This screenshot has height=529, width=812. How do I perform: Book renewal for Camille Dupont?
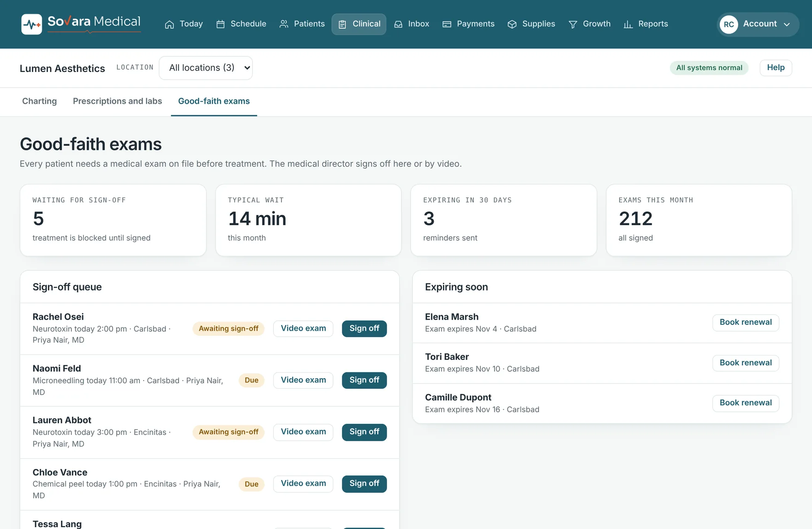click(x=746, y=403)
